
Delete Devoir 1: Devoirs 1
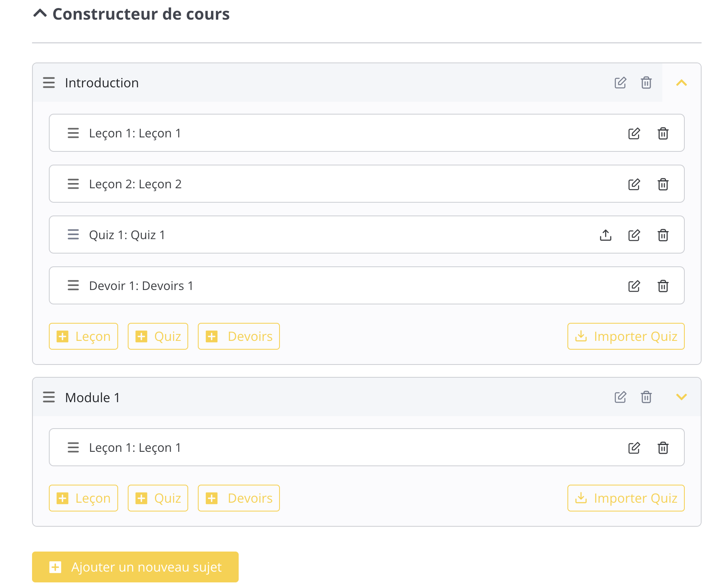click(x=663, y=286)
